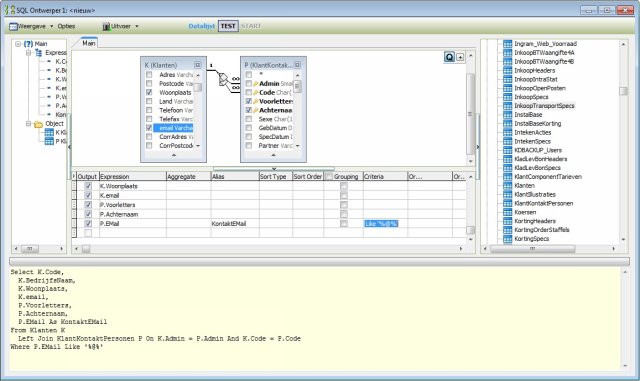Click the Q magnifier button in the diagram
This screenshot has height=381, width=640.
pos(449,57)
